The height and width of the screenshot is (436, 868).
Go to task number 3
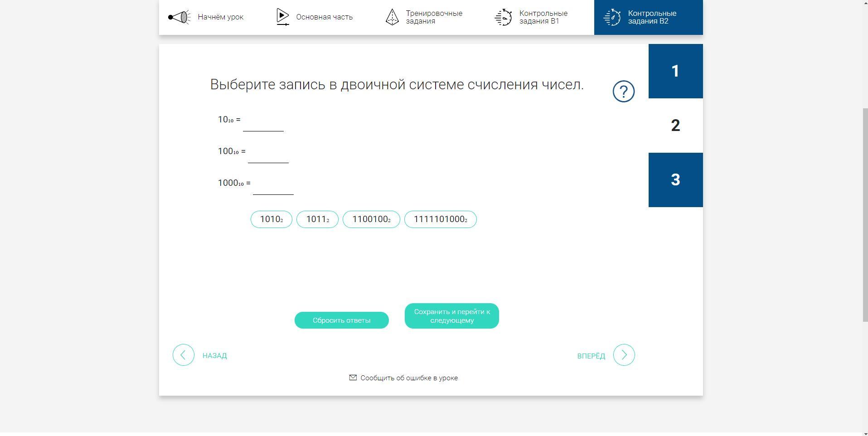point(675,180)
